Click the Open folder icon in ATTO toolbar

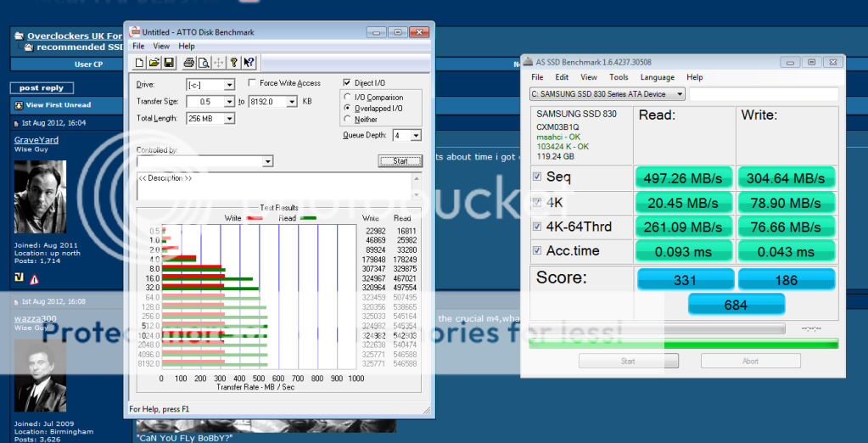point(154,62)
